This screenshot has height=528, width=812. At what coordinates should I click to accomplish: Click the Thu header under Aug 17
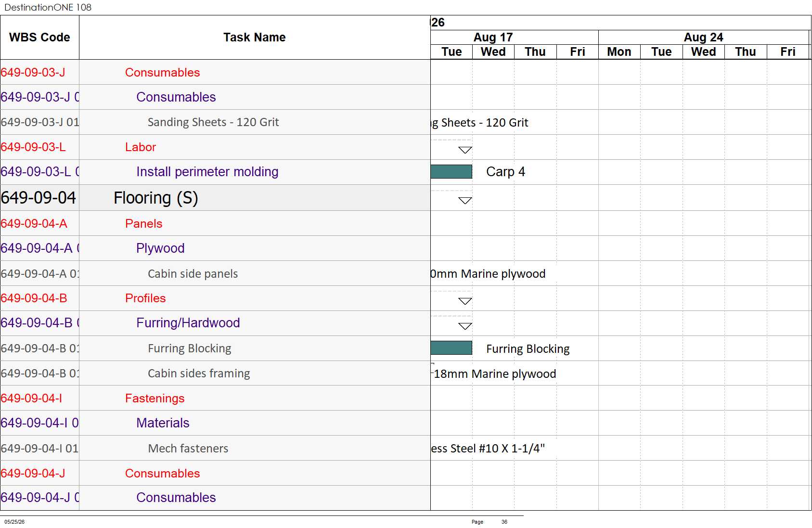click(x=535, y=52)
